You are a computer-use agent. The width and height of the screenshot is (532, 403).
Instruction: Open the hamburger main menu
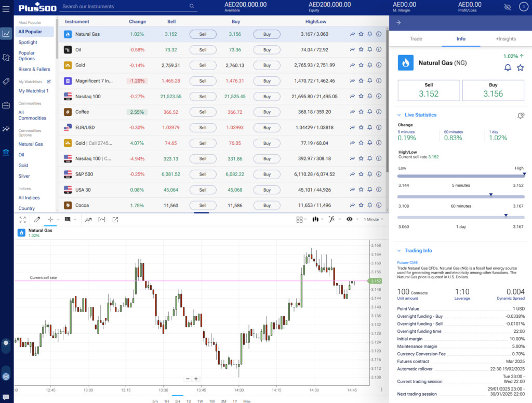pos(6,9)
